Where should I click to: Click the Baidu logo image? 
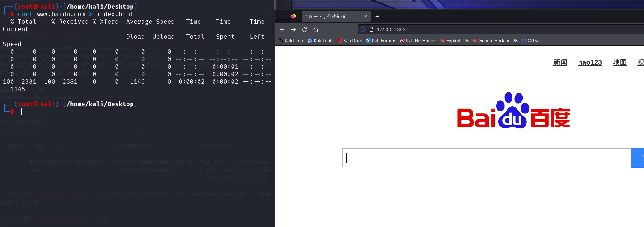coord(513,110)
